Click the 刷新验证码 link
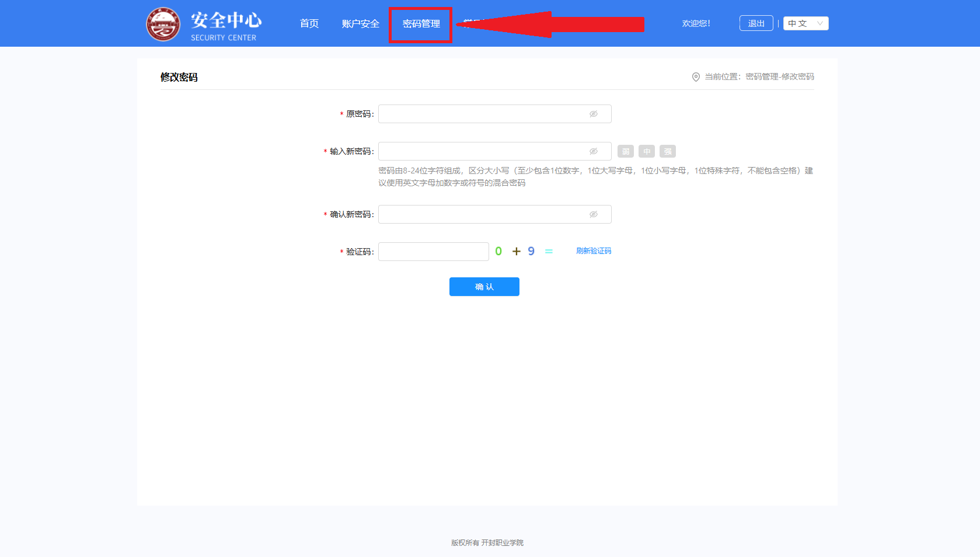 [x=594, y=251]
